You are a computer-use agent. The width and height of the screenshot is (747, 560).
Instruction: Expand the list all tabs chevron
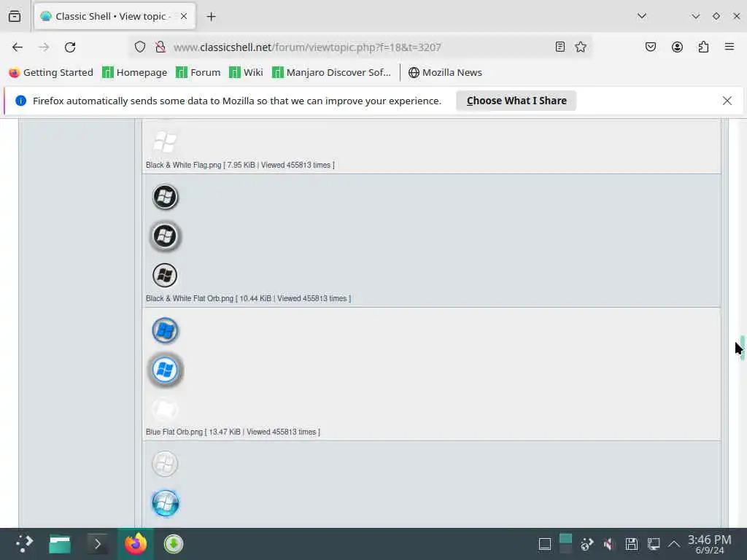642,16
